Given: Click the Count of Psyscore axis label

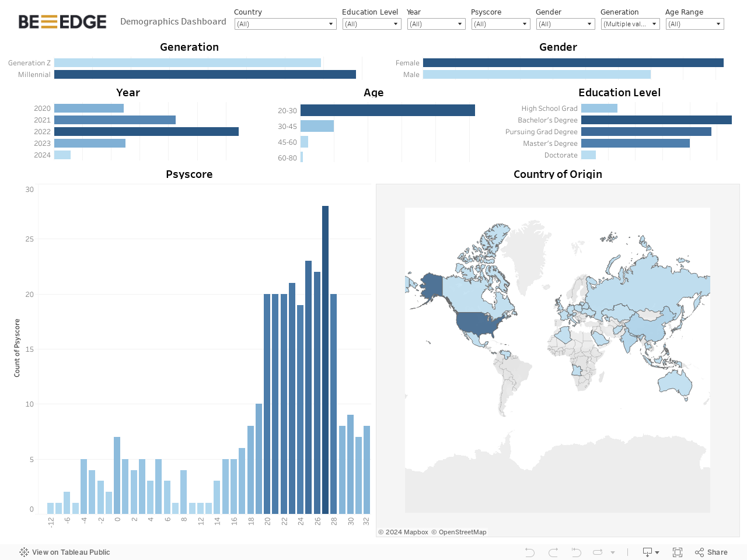Looking at the screenshot, I should pyautogui.click(x=17, y=348).
